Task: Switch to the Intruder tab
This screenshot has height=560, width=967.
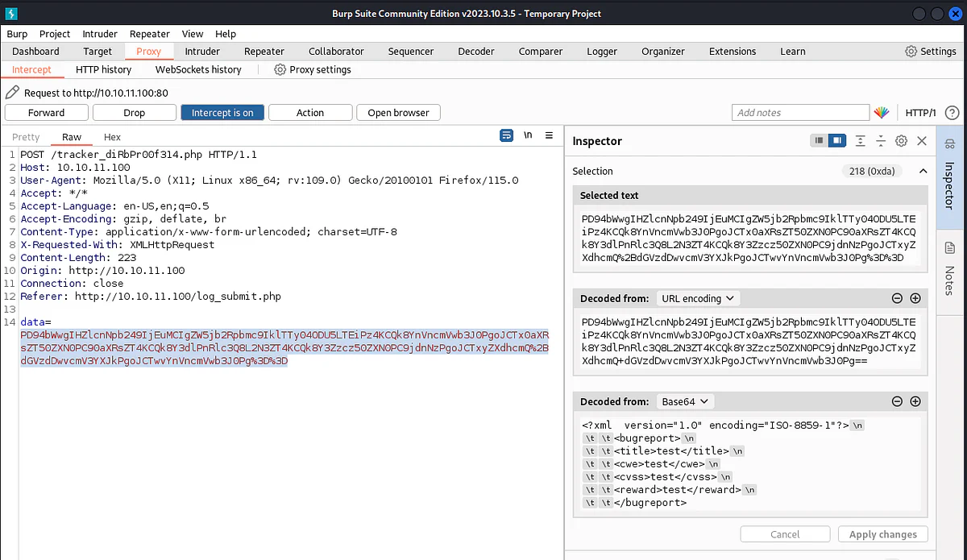Action: tap(202, 51)
